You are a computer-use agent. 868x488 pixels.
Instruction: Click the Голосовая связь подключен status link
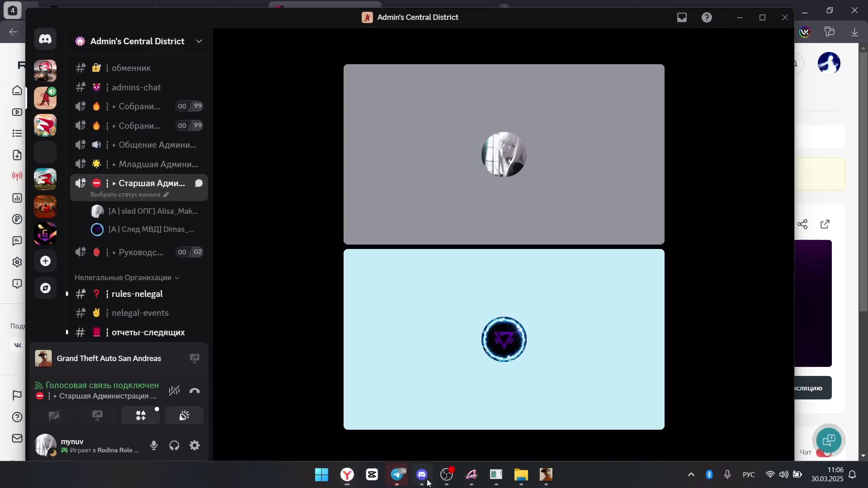[x=102, y=385]
